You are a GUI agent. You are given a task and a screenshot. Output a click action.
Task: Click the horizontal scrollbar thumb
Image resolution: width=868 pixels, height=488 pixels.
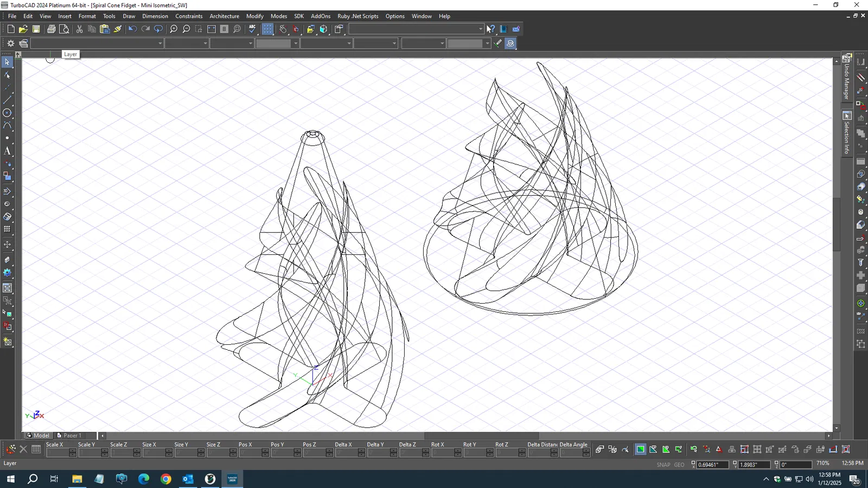point(481,436)
